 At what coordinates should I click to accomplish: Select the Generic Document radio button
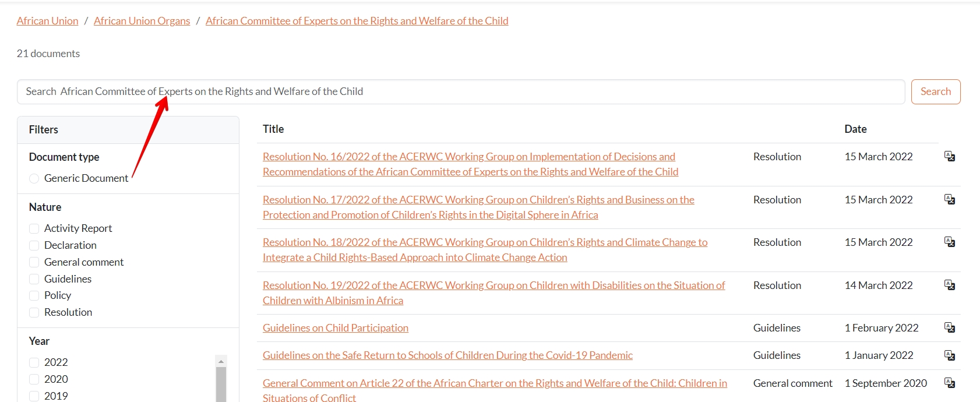tap(34, 178)
